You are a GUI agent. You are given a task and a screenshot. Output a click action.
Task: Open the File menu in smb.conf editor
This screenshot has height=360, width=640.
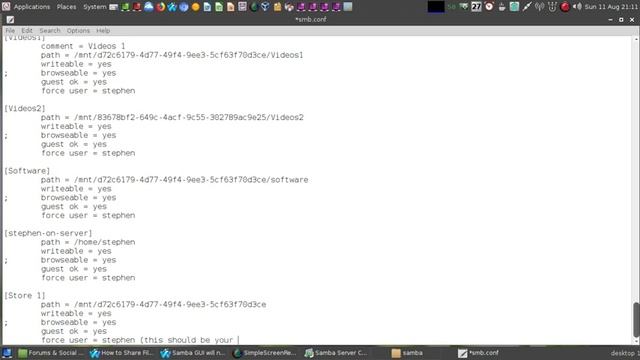[10, 31]
